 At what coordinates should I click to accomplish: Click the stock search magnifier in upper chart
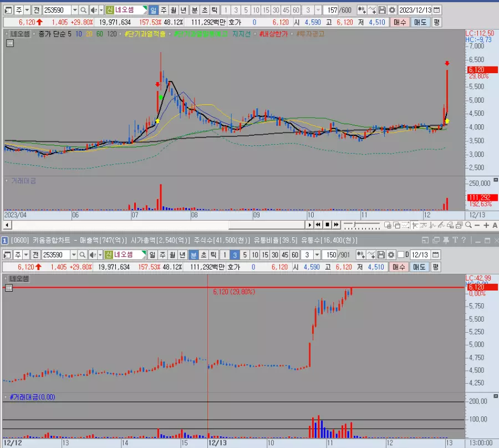[83, 10]
